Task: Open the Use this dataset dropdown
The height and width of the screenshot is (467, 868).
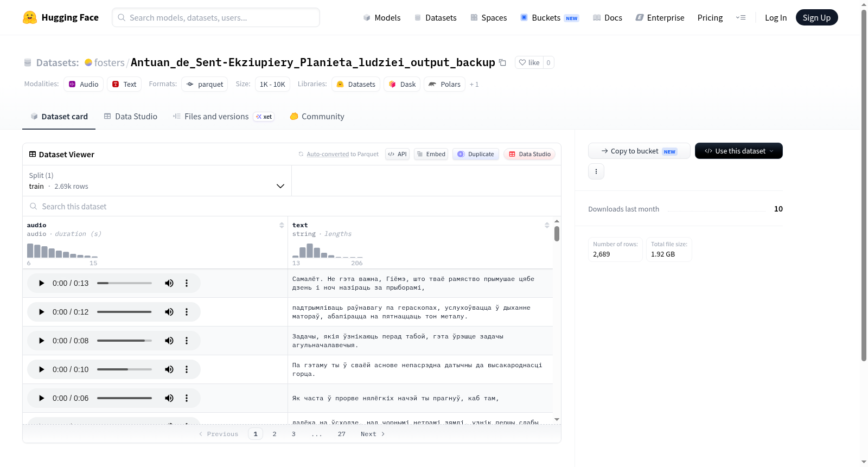Action: click(x=738, y=151)
